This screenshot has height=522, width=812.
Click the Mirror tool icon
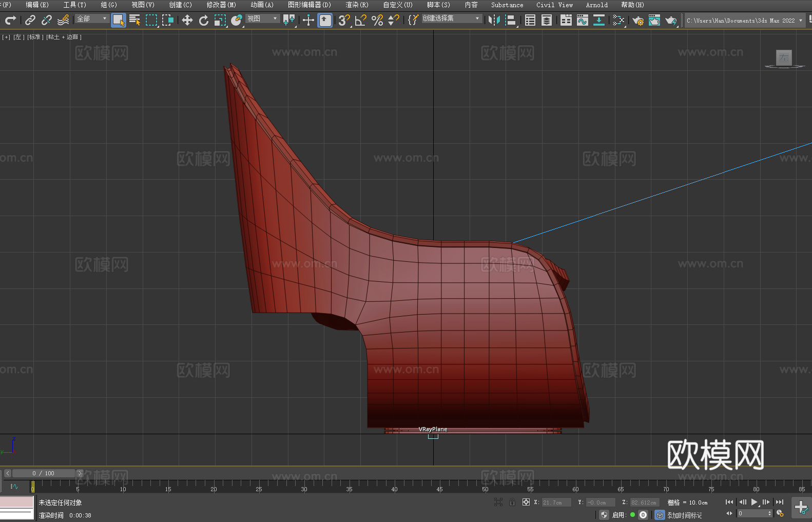pyautogui.click(x=494, y=20)
